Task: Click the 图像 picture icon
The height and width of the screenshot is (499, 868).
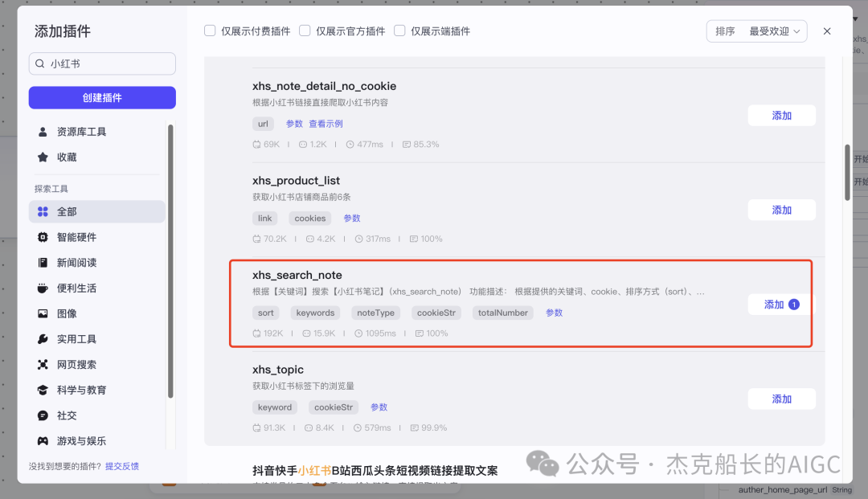Action: pyautogui.click(x=43, y=313)
